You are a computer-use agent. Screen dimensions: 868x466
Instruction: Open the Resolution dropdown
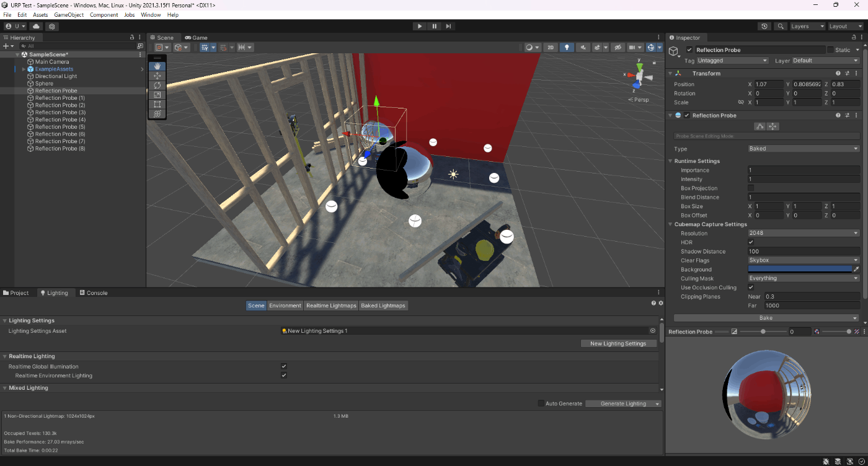[x=804, y=234]
